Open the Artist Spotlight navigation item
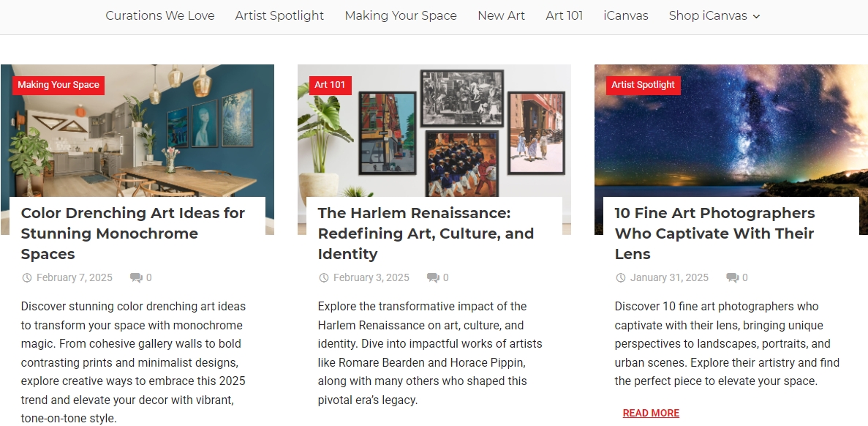Viewport: 868px width, 426px height. point(279,15)
